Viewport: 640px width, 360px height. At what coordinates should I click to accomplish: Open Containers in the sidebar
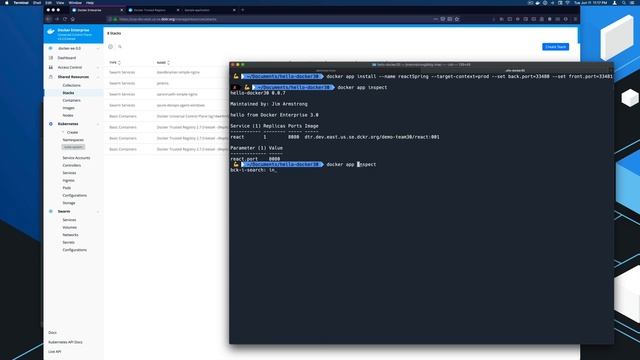click(x=71, y=100)
